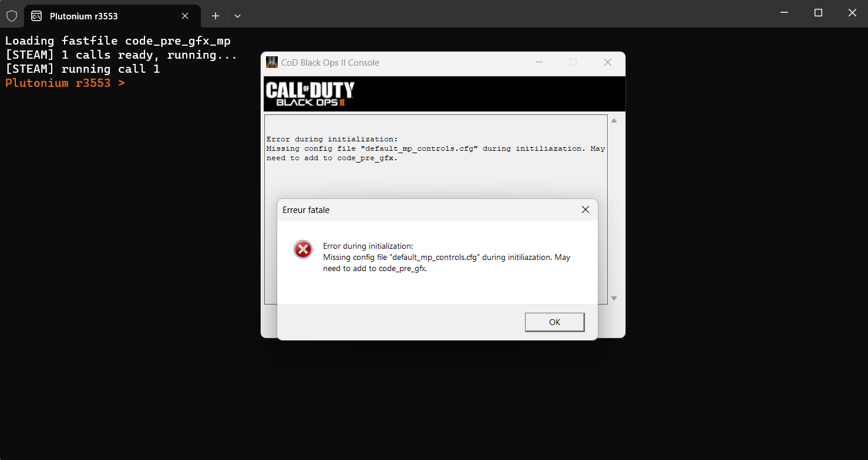This screenshot has width=868, height=460.
Task: Click the console scrollbar down arrow
Action: point(614,298)
